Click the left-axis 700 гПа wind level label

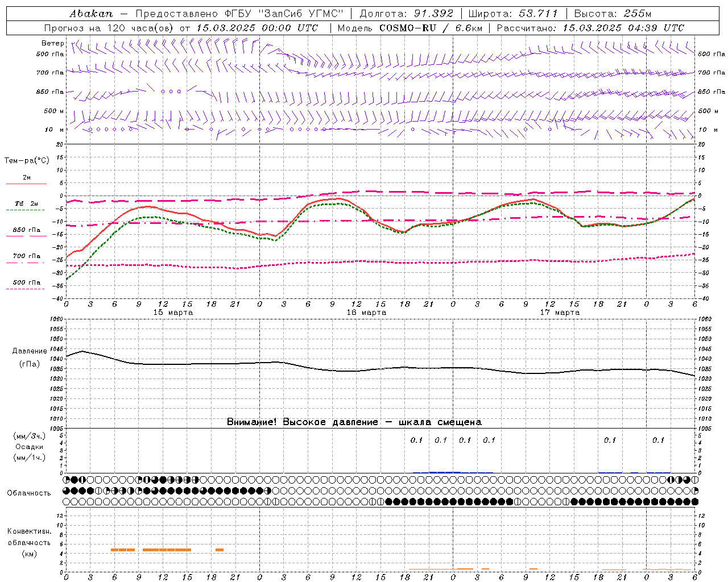tap(50, 73)
